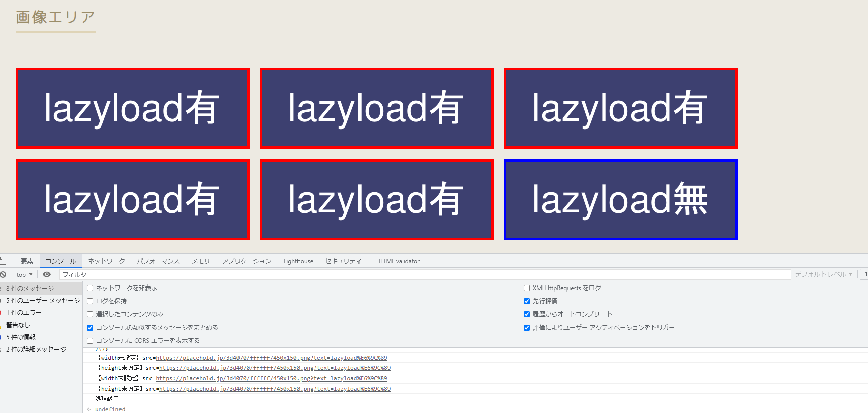Check XMLHttpRequests をログ option
This screenshot has height=413, width=868.
tap(527, 288)
